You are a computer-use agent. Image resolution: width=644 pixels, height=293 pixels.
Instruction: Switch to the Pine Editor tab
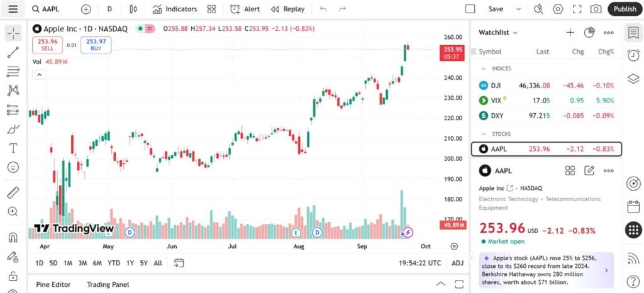53,284
